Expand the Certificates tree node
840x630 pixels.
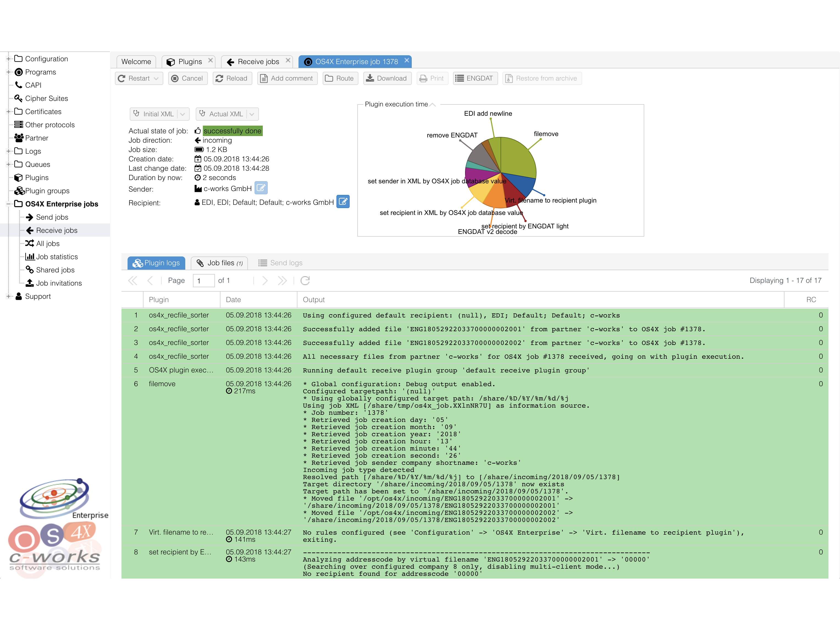pyautogui.click(x=8, y=112)
